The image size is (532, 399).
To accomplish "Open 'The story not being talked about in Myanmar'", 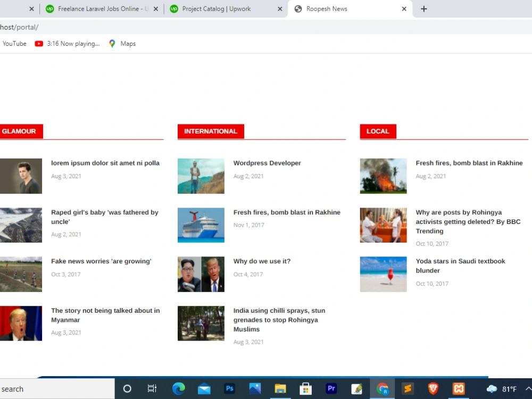I will click(105, 315).
